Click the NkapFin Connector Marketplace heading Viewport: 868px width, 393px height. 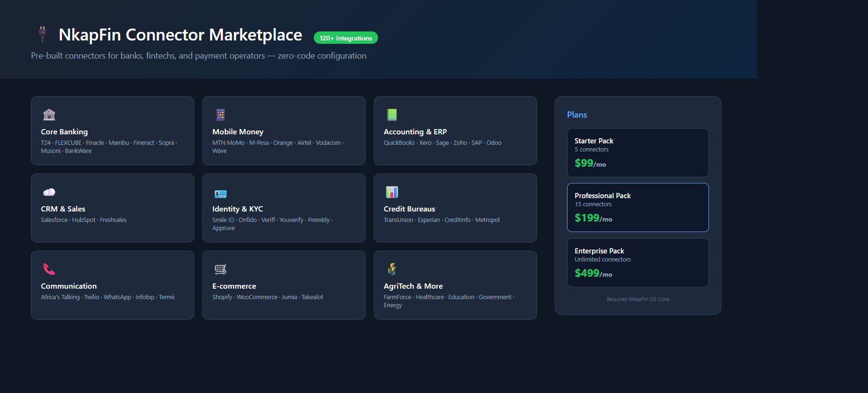tap(180, 35)
